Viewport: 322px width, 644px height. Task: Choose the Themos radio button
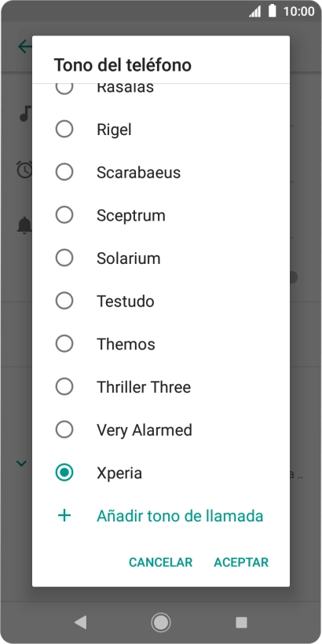click(64, 344)
